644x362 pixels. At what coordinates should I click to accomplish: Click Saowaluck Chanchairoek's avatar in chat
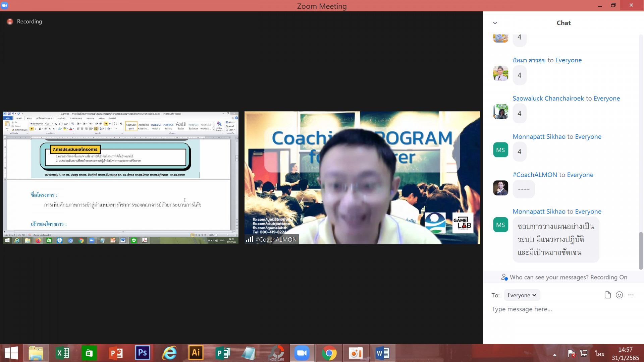point(500,112)
